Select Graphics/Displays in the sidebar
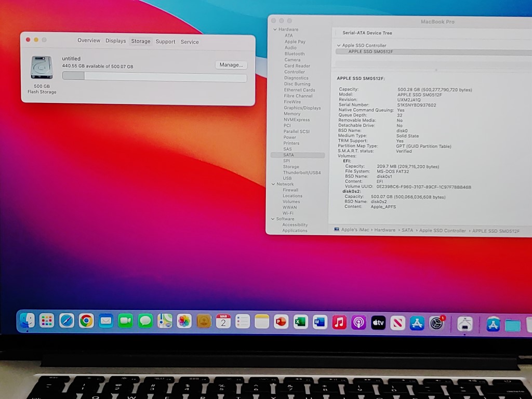 coord(302,108)
